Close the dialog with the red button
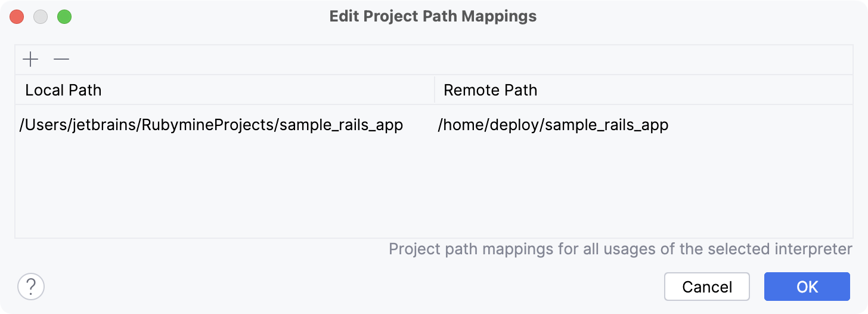Image resolution: width=868 pixels, height=314 pixels. pos(17,17)
